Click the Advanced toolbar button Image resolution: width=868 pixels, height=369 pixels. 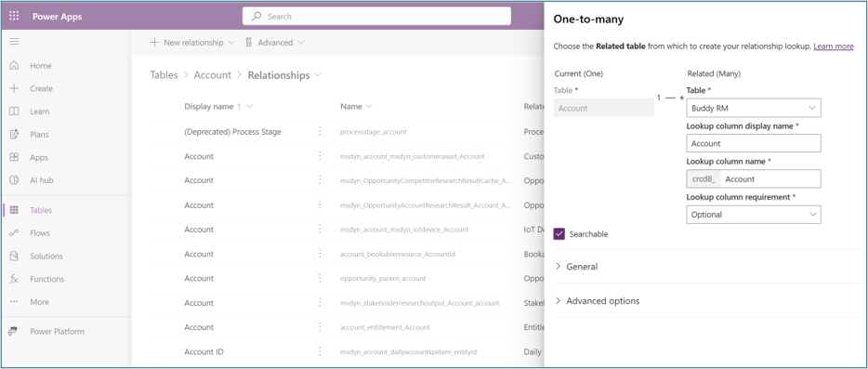coord(274,43)
